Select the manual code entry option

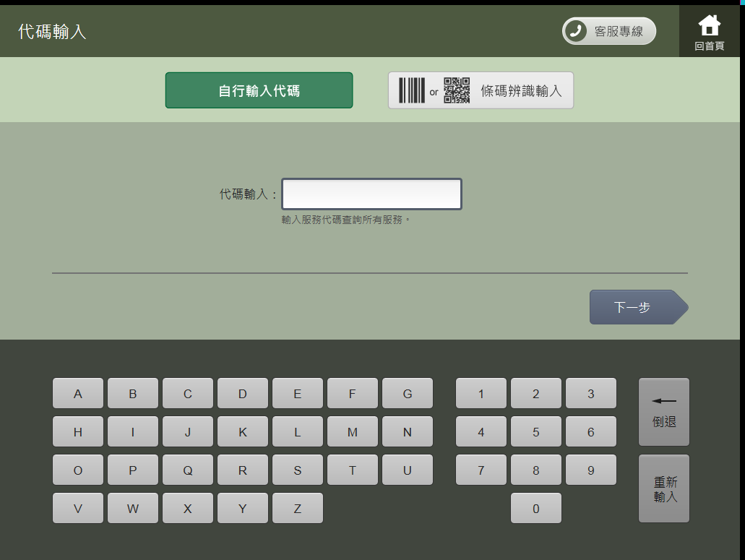(x=258, y=90)
